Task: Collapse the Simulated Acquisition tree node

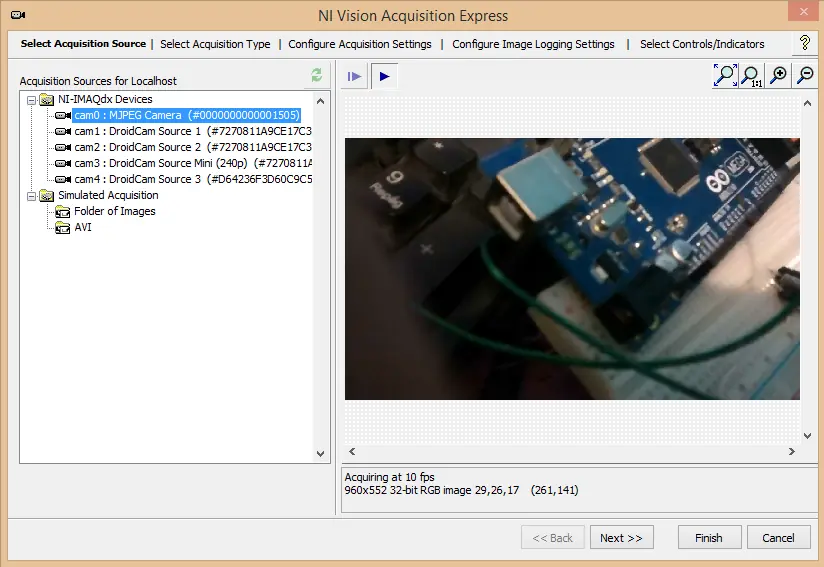Action: pyautogui.click(x=32, y=196)
